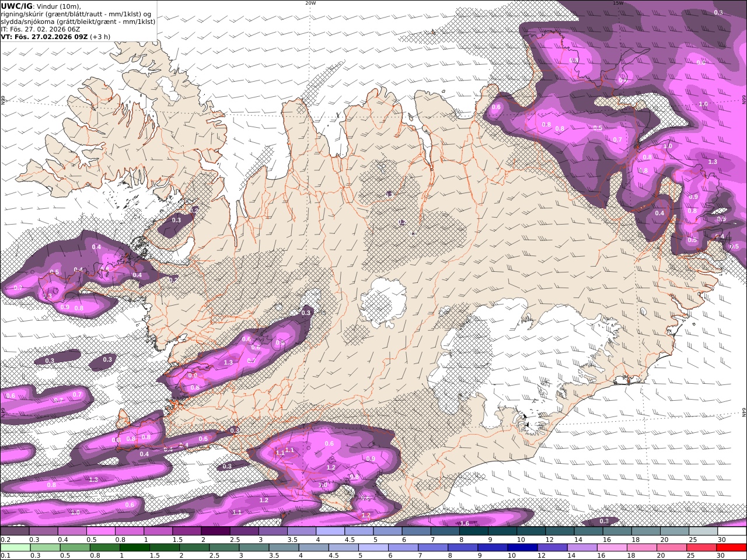Click the '1.6' precipitation value near bottom coast
The height and width of the screenshot is (560, 747).
coord(465,523)
